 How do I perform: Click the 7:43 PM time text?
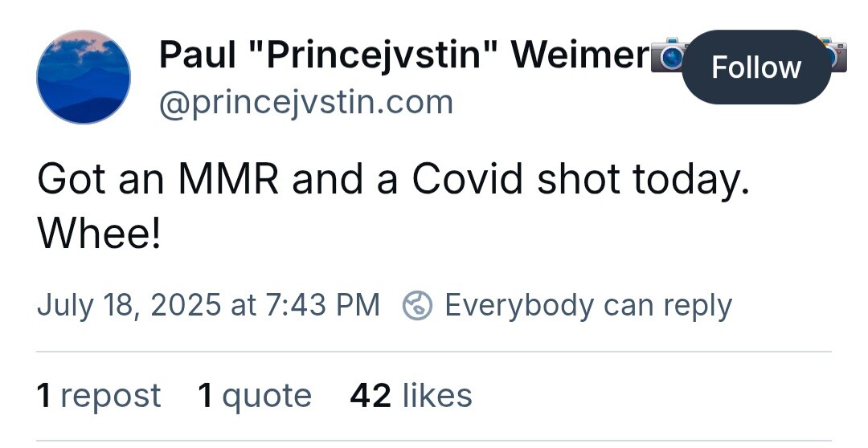click(x=318, y=305)
